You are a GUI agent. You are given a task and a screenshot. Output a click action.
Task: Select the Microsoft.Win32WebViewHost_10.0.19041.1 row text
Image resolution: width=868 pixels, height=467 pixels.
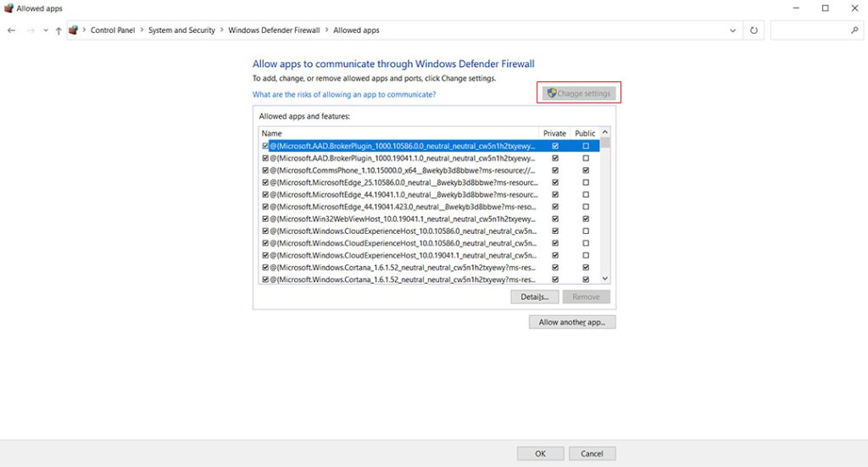(403, 220)
